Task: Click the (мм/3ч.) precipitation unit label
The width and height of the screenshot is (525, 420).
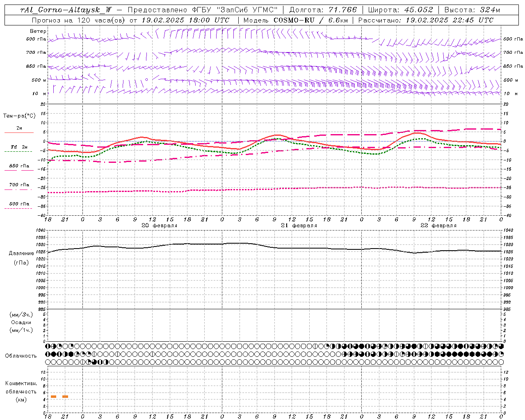Action: [21, 315]
